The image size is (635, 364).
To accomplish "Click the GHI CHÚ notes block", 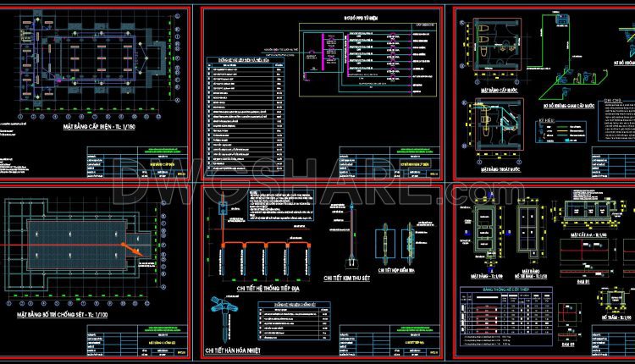I will pyautogui.click(x=611, y=127).
